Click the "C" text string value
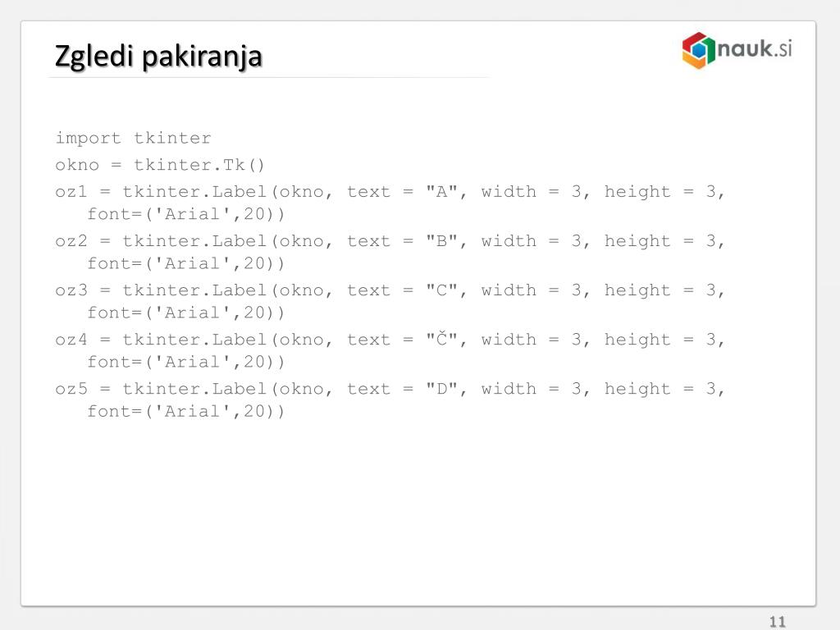The width and height of the screenshot is (840, 630). (x=442, y=290)
